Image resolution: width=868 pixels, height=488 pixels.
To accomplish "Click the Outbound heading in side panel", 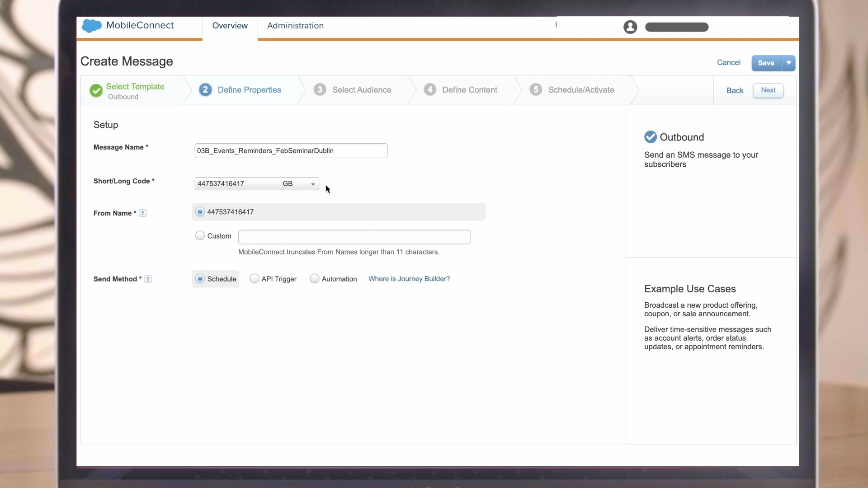I will 682,137.
